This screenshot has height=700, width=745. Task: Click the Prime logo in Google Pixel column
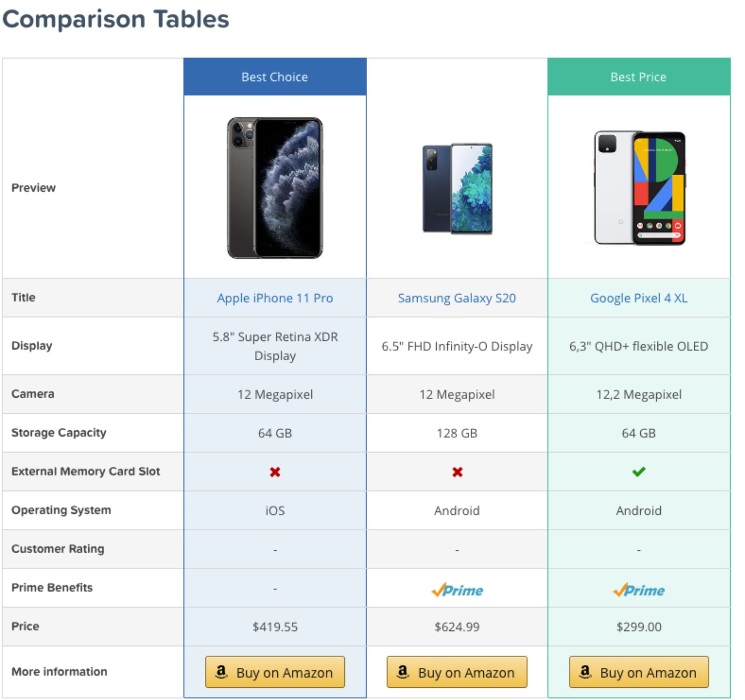639,590
